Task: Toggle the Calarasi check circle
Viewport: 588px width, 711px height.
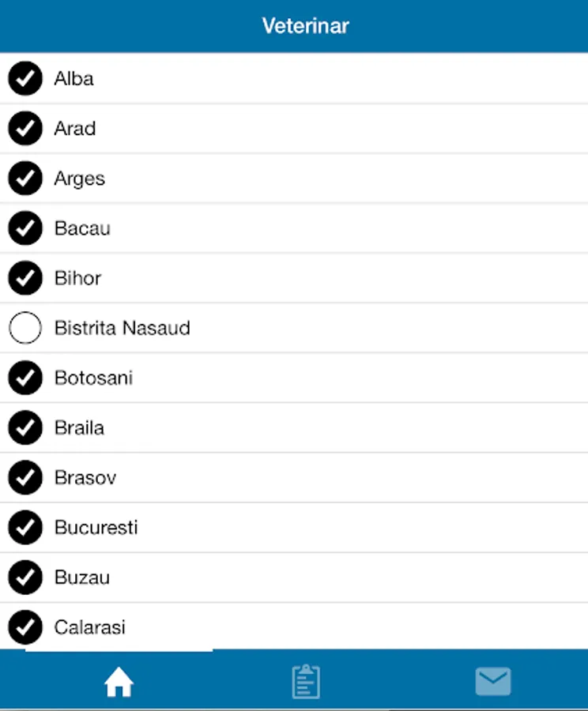Action: [x=25, y=627]
